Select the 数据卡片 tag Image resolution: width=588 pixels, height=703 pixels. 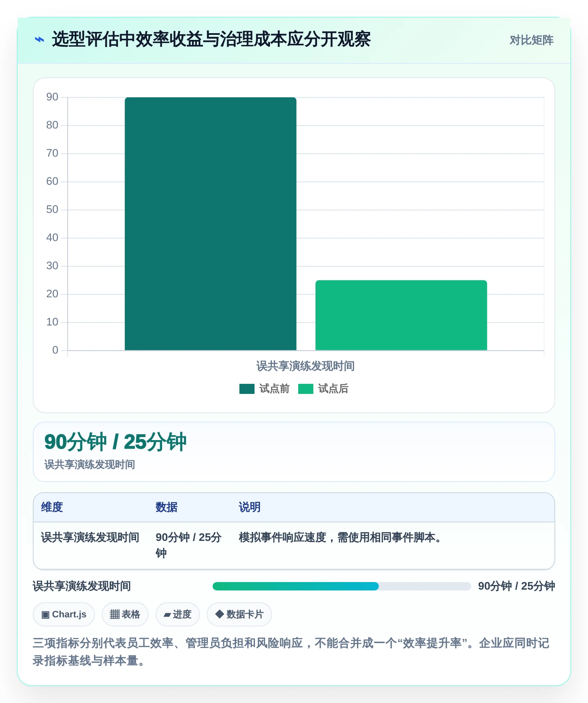click(x=239, y=614)
